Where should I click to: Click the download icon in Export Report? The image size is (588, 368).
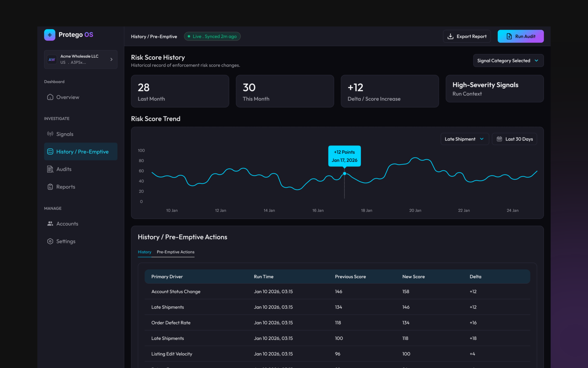coord(450,36)
